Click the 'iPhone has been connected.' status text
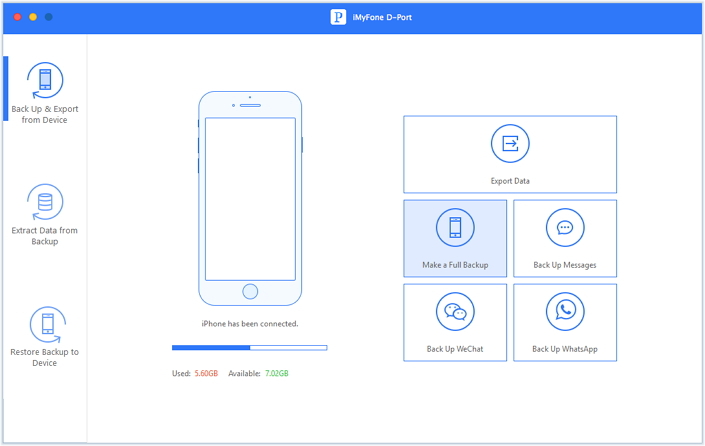The height and width of the screenshot is (446, 705). click(250, 324)
